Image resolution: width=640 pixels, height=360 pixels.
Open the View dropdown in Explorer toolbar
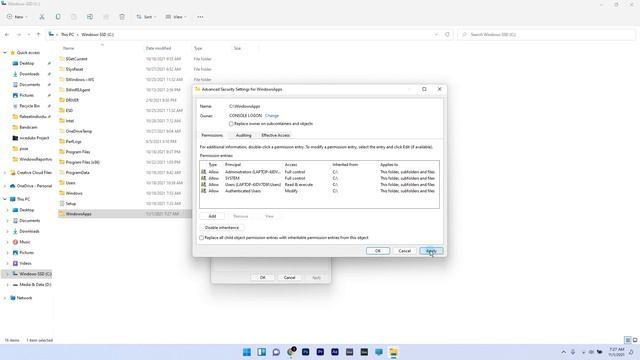point(176,17)
